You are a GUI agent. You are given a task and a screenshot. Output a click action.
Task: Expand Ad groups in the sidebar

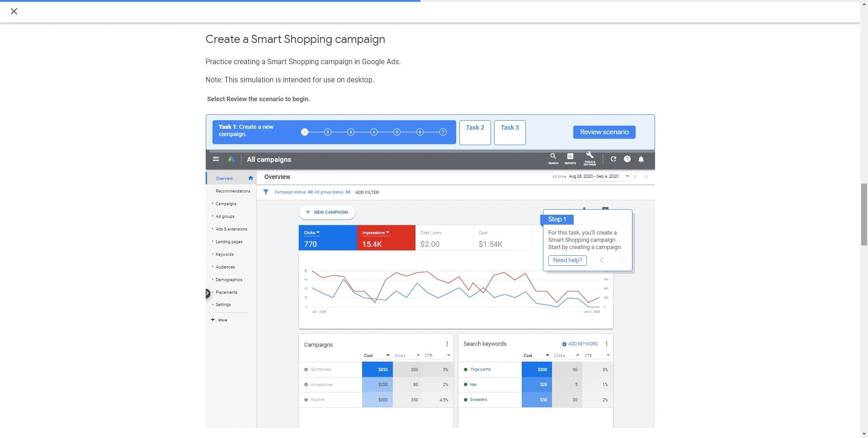click(x=225, y=217)
